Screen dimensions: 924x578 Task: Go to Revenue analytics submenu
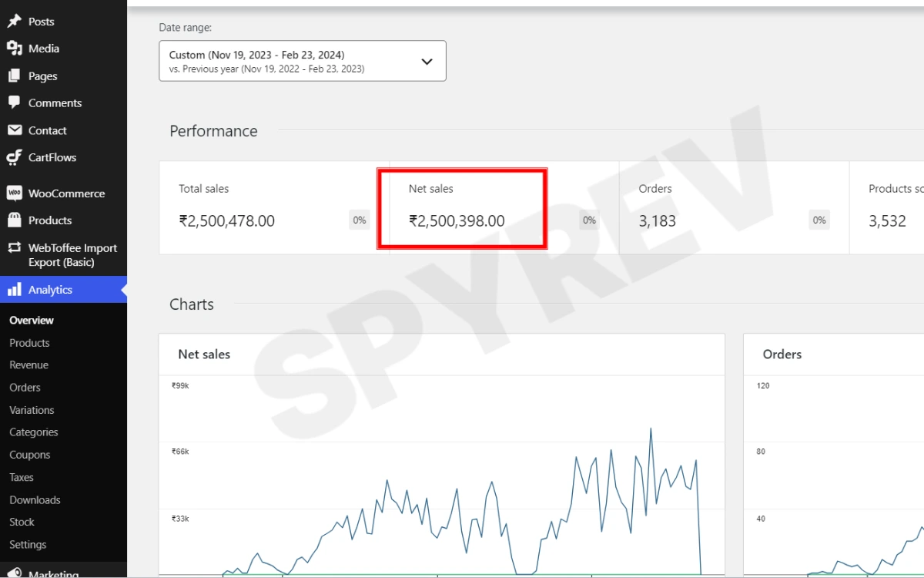28,365
